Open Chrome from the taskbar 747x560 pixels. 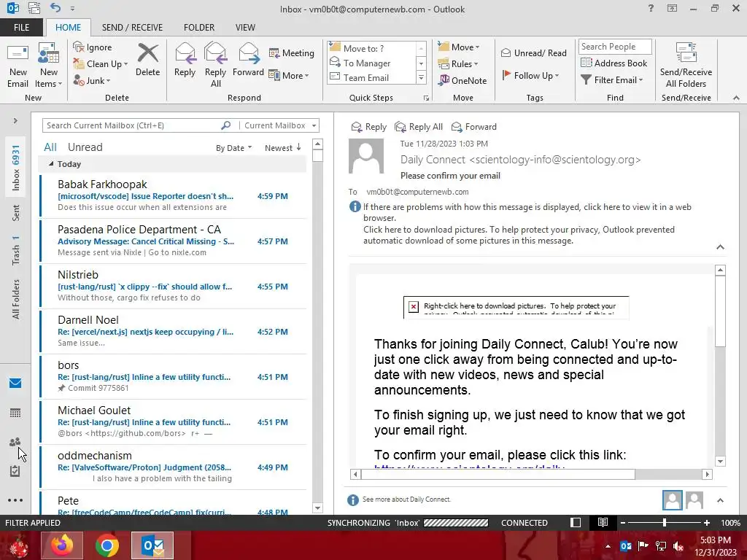107,545
